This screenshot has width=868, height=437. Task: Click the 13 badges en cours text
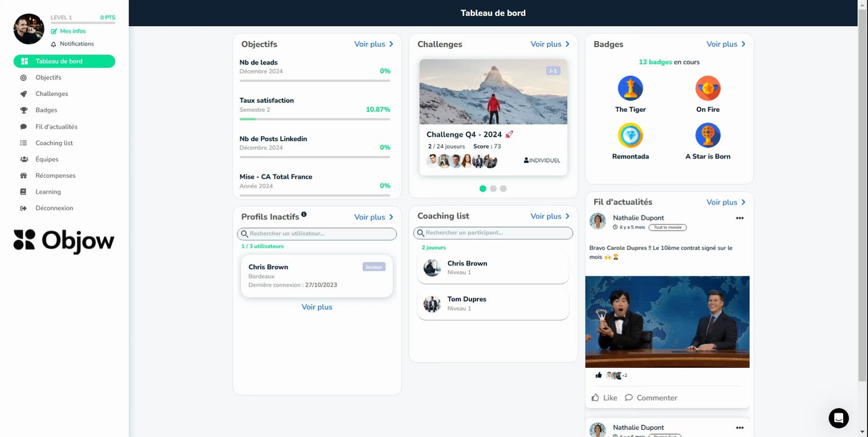[669, 62]
